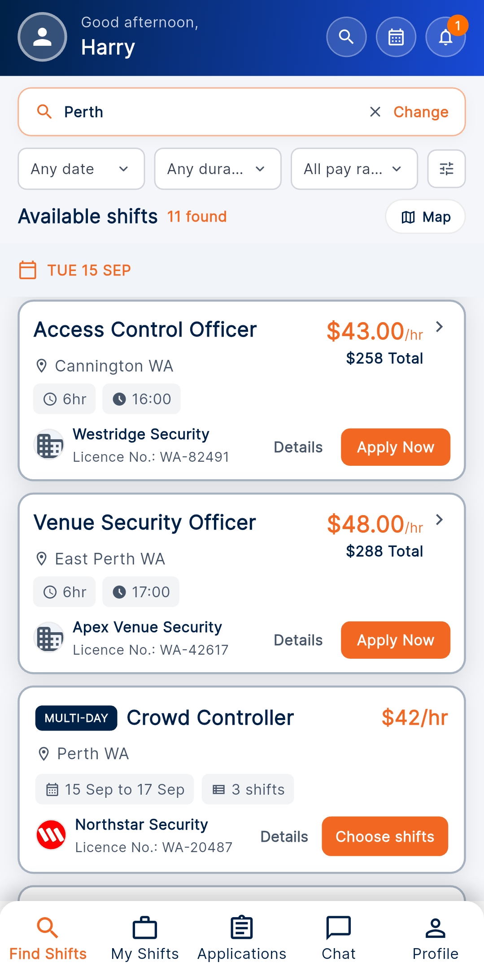The width and height of the screenshot is (484, 980).
Task: Open the advanced filters sliders icon
Action: point(446,169)
